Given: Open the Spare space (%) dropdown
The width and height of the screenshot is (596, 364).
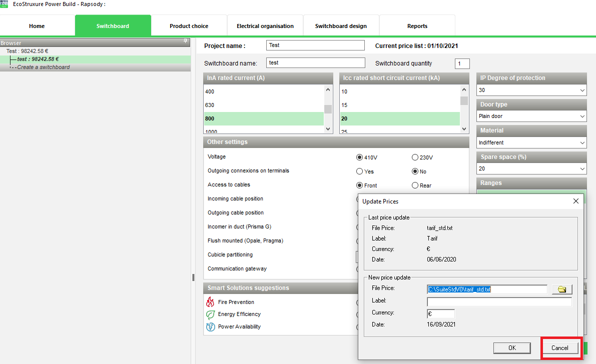Looking at the screenshot, I should pos(531,168).
